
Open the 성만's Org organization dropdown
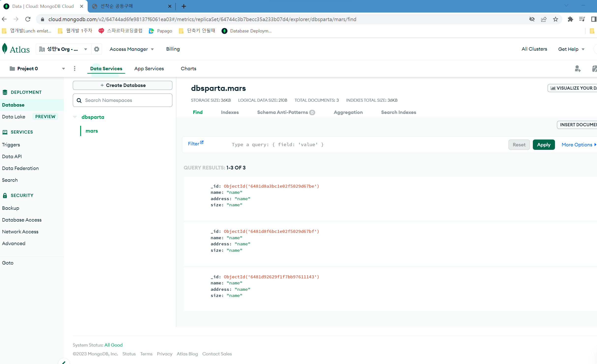coord(63,49)
